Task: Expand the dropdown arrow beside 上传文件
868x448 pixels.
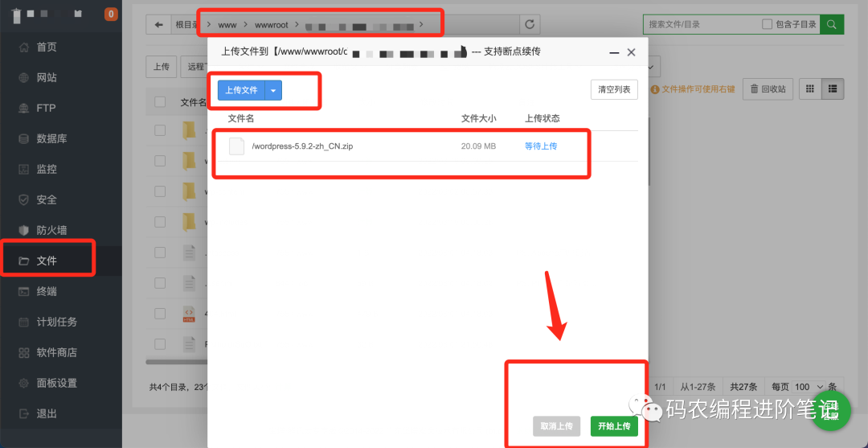Action: click(273, 90)
